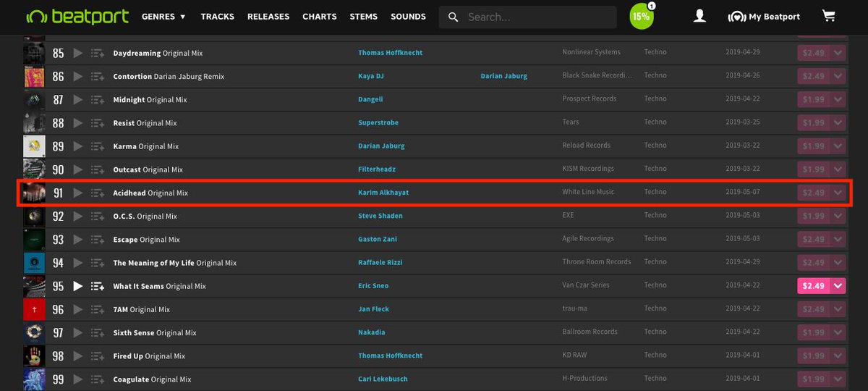Play track 99 Coagulate

(x=78, y=379)
